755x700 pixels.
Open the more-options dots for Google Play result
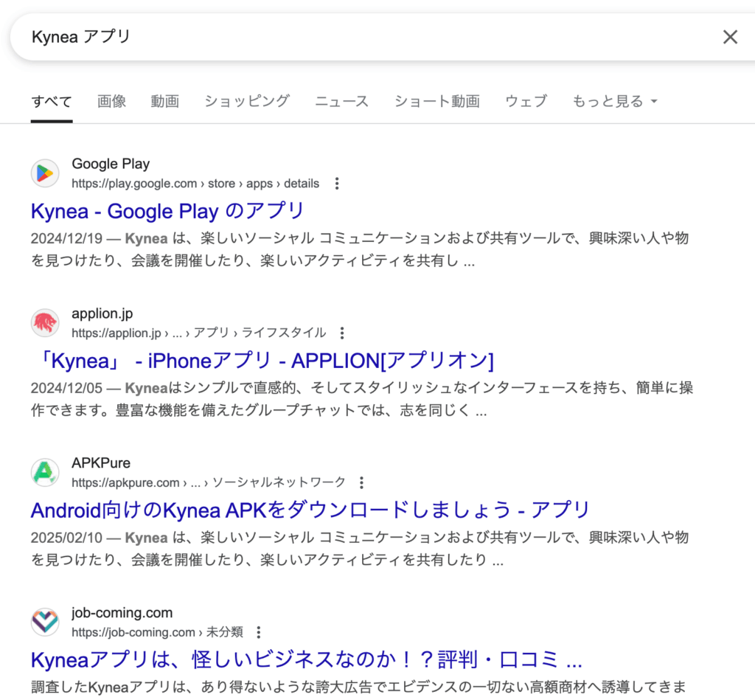[x=337, y=184]
